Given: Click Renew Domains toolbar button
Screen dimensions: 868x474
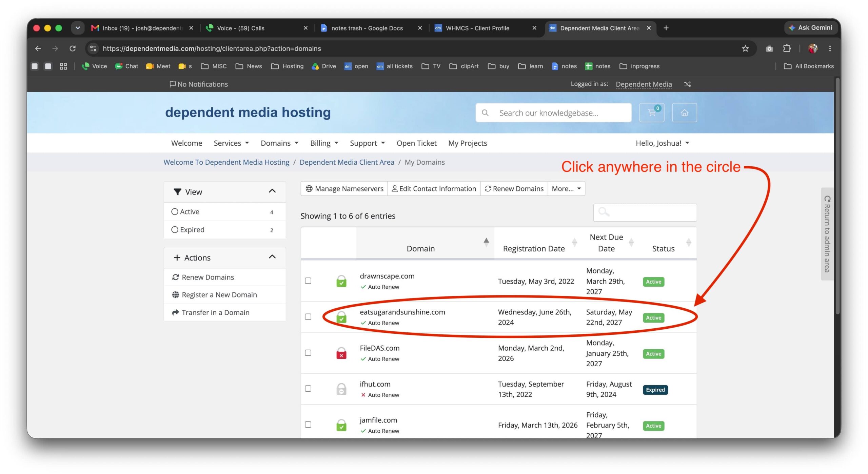Looking at the screenshot, I should (514, 189).
